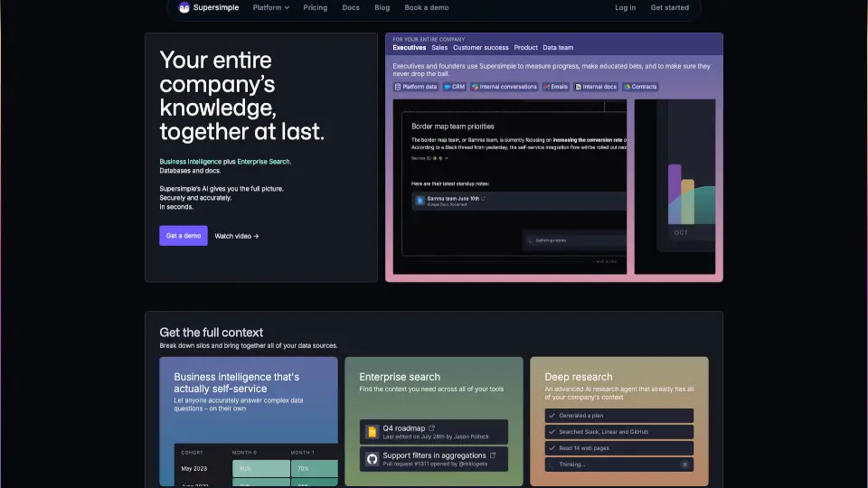Click the document icon next to Gamma team June 10th
Screen dimensions: 868x488
click(x=420, y=201)
